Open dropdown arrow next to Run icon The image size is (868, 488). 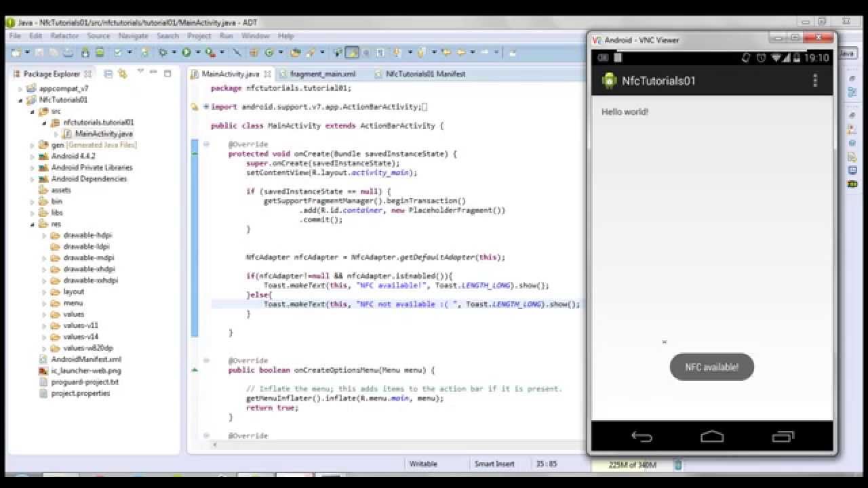(x=197, y=52)
